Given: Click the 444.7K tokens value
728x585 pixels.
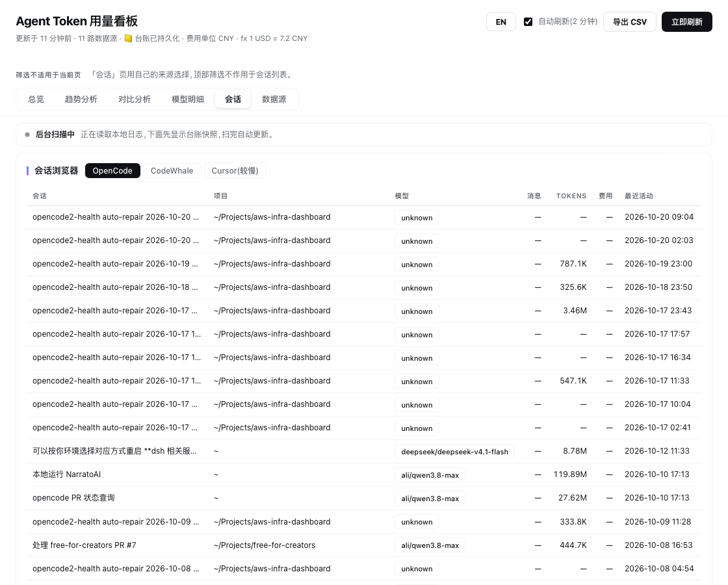Looking at the screenshot, I should [x=573, y=545].
